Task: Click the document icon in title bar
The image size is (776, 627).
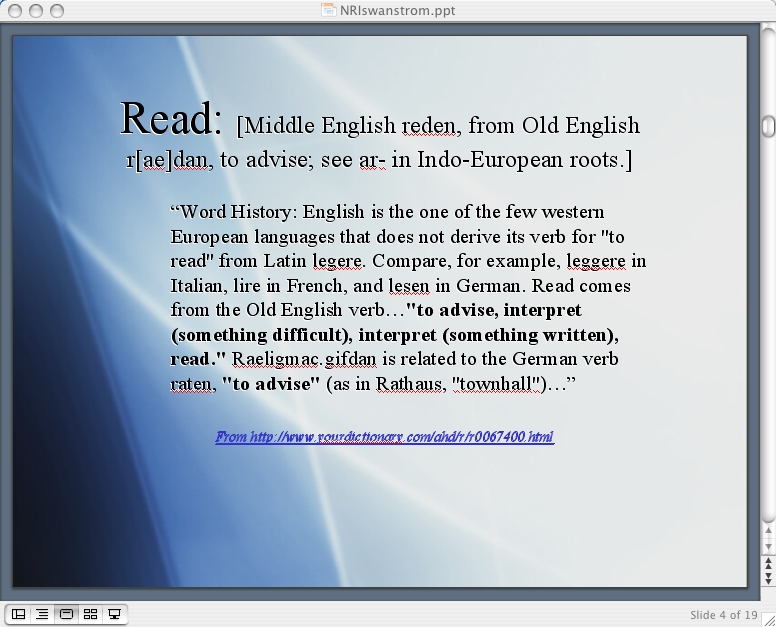Action: (x=328, y=10)
